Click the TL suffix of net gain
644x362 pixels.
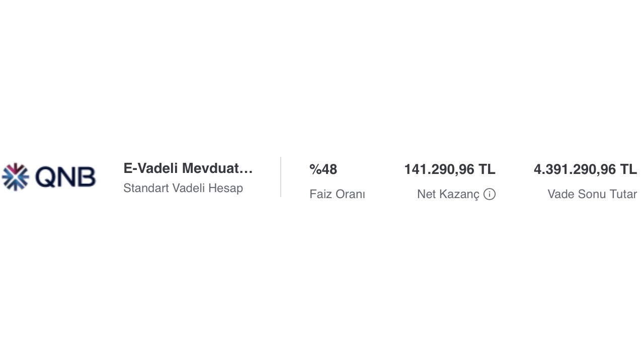click(487, 169)
